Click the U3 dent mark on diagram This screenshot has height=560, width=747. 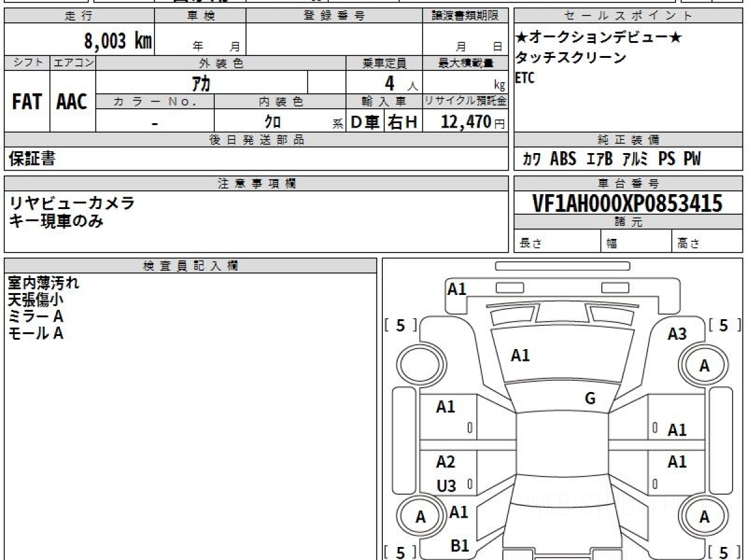446,485
